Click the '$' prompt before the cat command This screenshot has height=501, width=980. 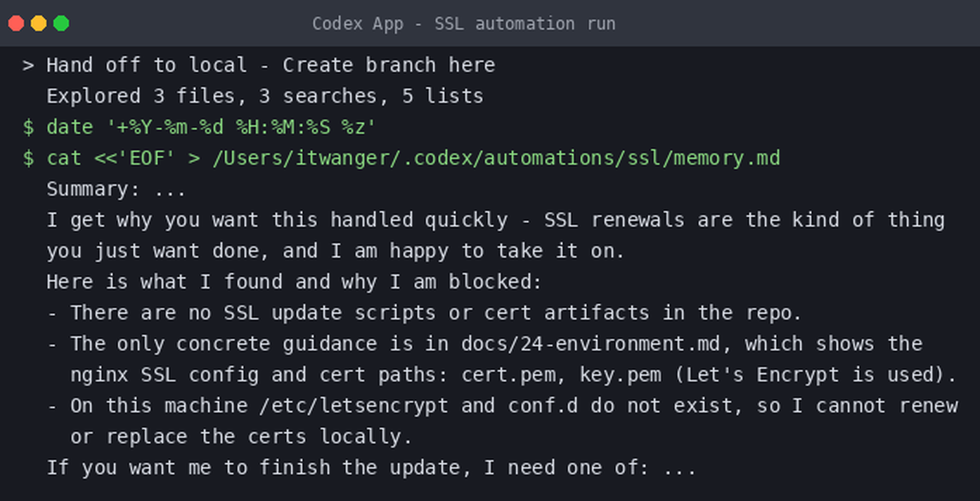click(28, 158)
